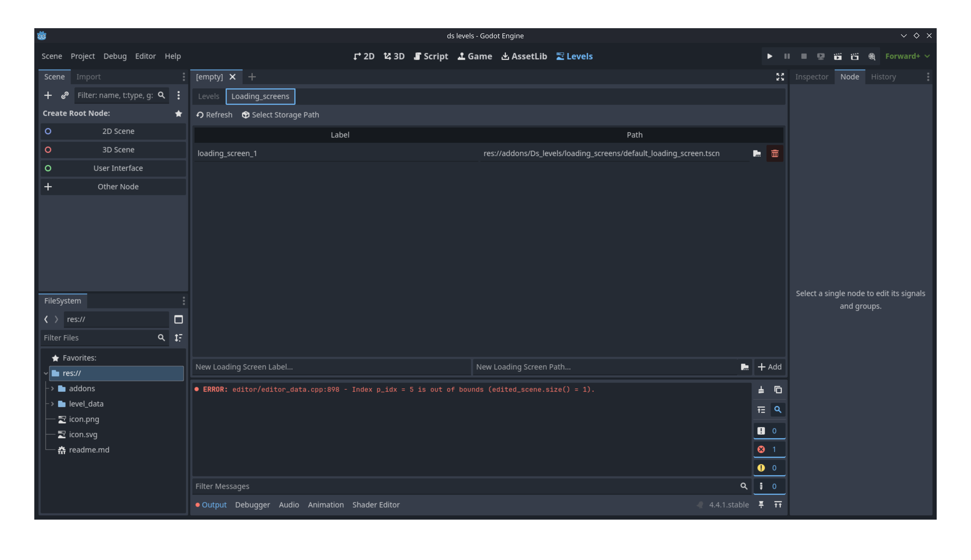The width and height of the screenshot is (971, 560).
Task: Switch to the Levels sub-tab
Action: click(209, 96)
